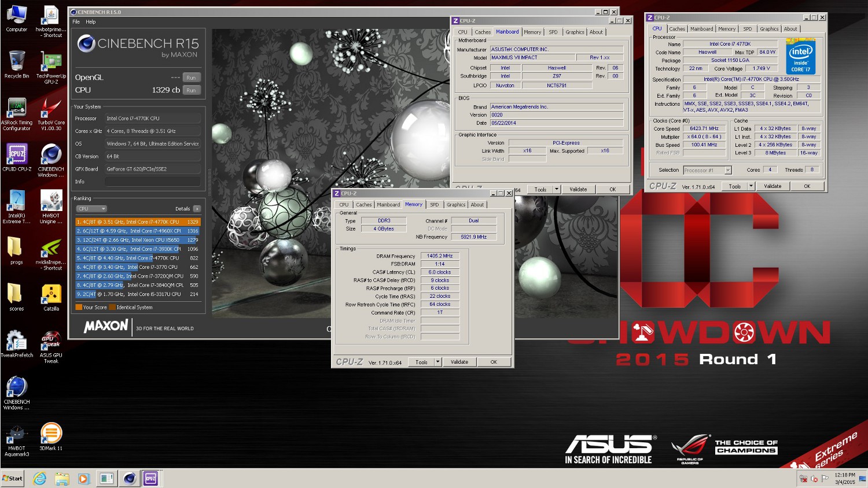
Task: Open TurboV Core desktop icon
Action: (x=51, y=114)
